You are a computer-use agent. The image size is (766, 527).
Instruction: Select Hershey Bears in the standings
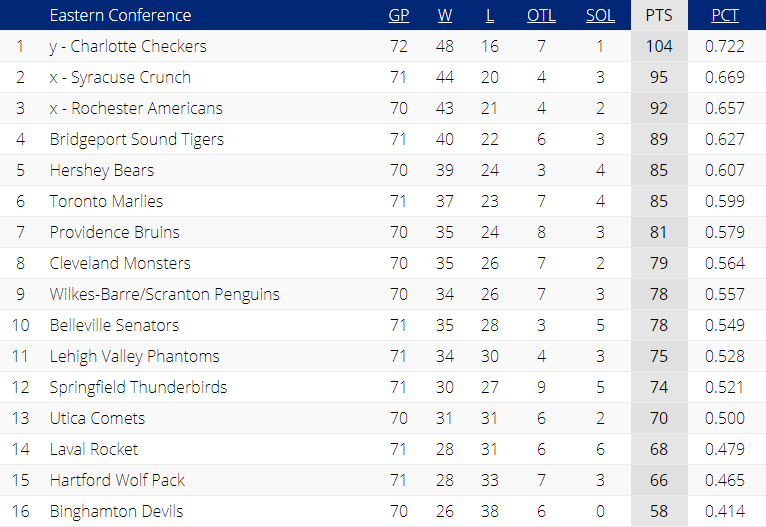point(102,170)
